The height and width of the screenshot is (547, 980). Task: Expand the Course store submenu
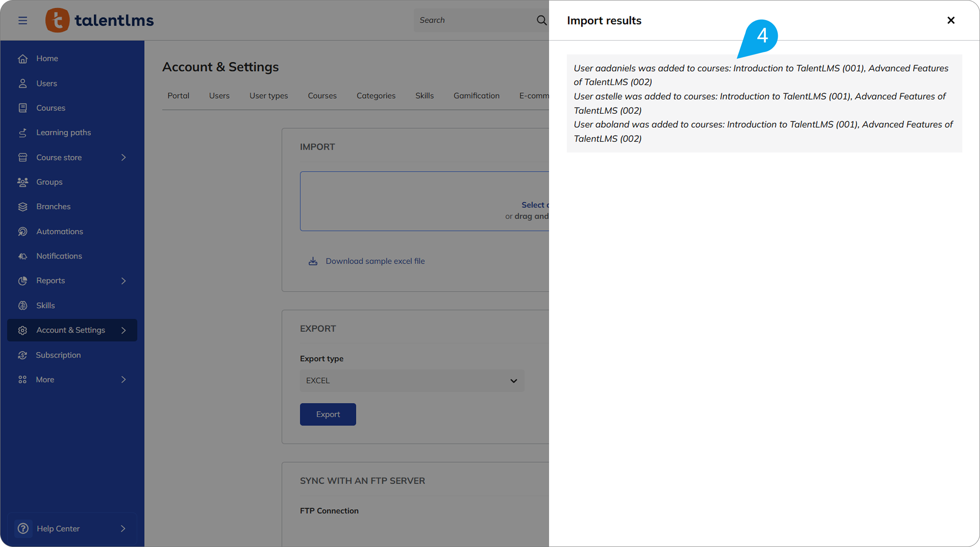pyautogui.click(x=123, y=157)
